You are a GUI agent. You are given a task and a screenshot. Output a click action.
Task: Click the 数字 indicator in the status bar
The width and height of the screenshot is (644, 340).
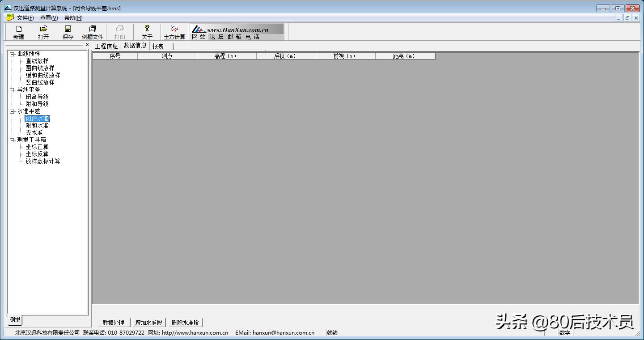[x=565, y=333]
